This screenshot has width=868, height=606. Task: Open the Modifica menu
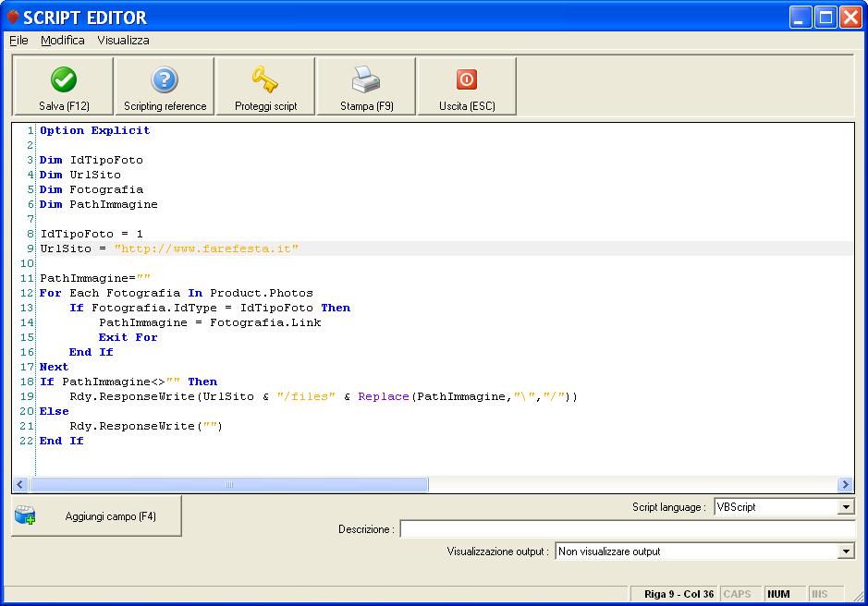click(63, 41)
